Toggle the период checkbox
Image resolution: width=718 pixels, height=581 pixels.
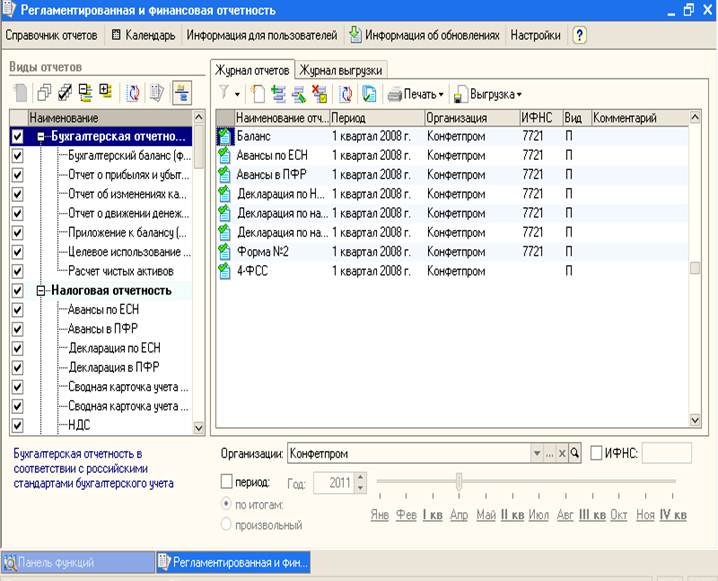pos(226,482)
